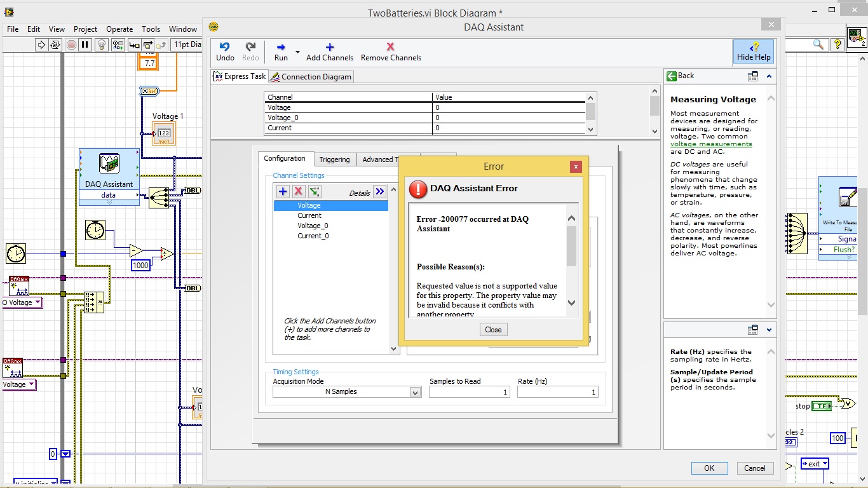The image size is (868, 488).
Task: Switch to the Express Task tab
Action: point(240,76)
